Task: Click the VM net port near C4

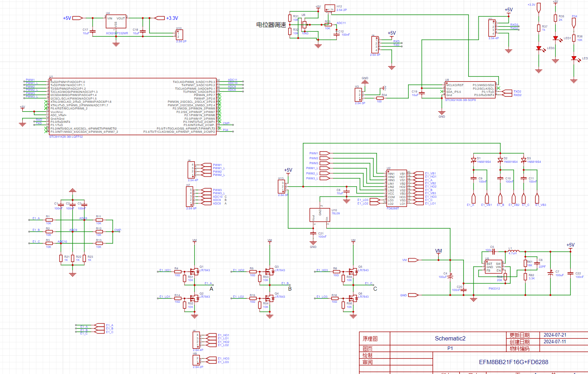Action: pyautogui.click(x=413, y=260)
